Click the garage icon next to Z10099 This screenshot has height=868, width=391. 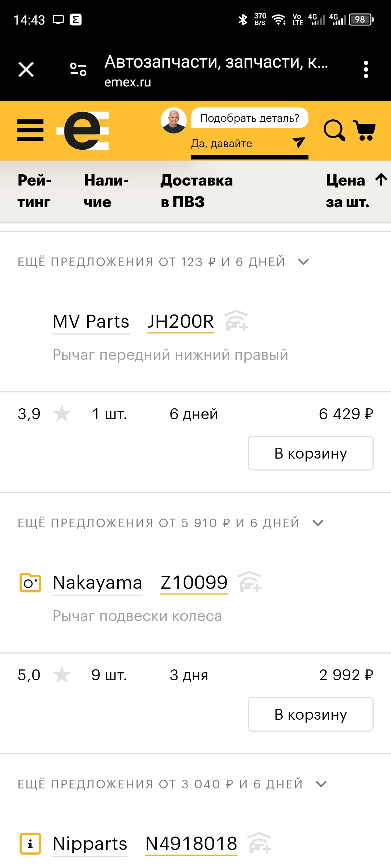click(x=250, y=582)
